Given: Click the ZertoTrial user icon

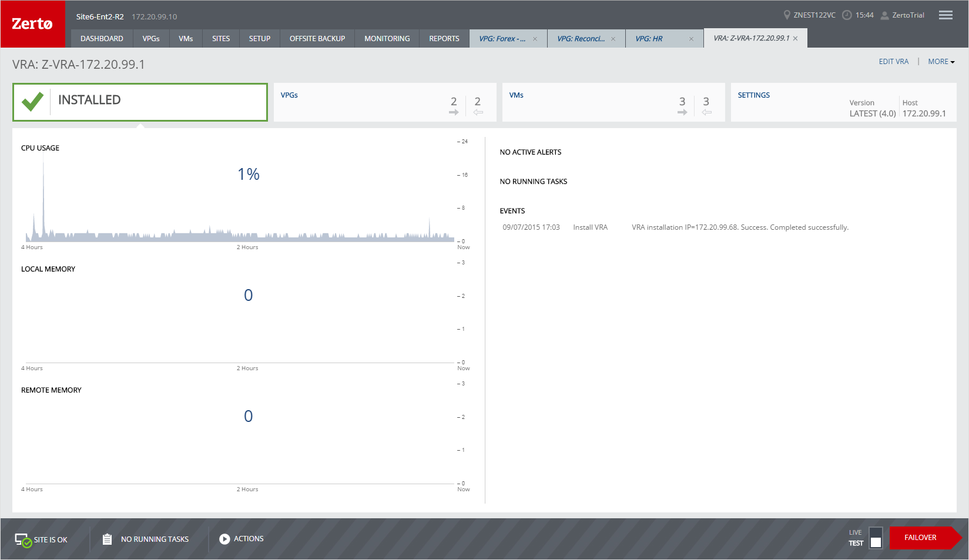Looking at the screenshot, I should point(884,15).
